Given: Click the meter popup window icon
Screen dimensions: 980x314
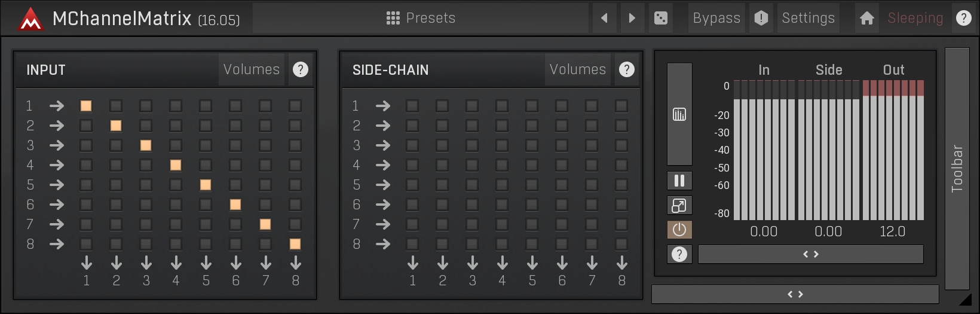Looking at the screenshot, I should [x=679, y=205].
